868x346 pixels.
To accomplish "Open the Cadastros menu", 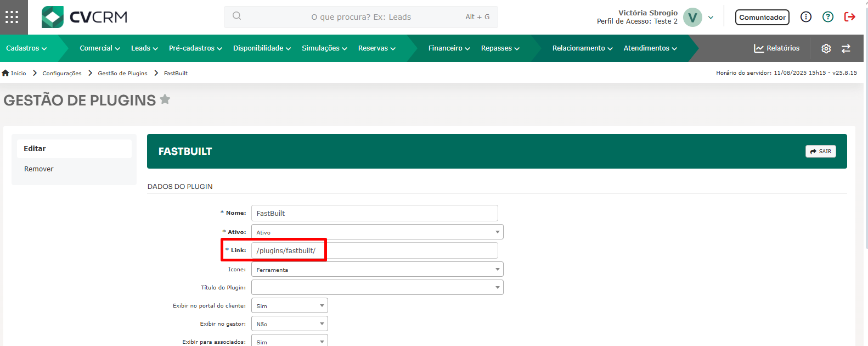I will (26, 48).
